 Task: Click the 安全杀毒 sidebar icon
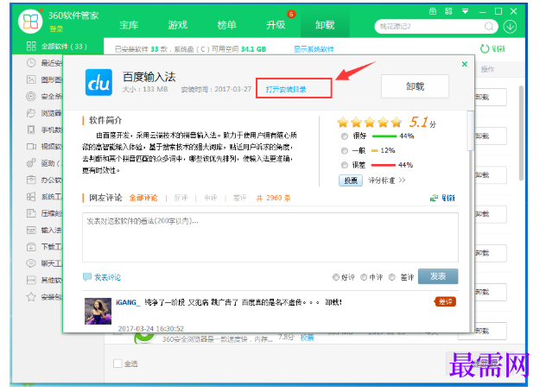tap(31, 96)
